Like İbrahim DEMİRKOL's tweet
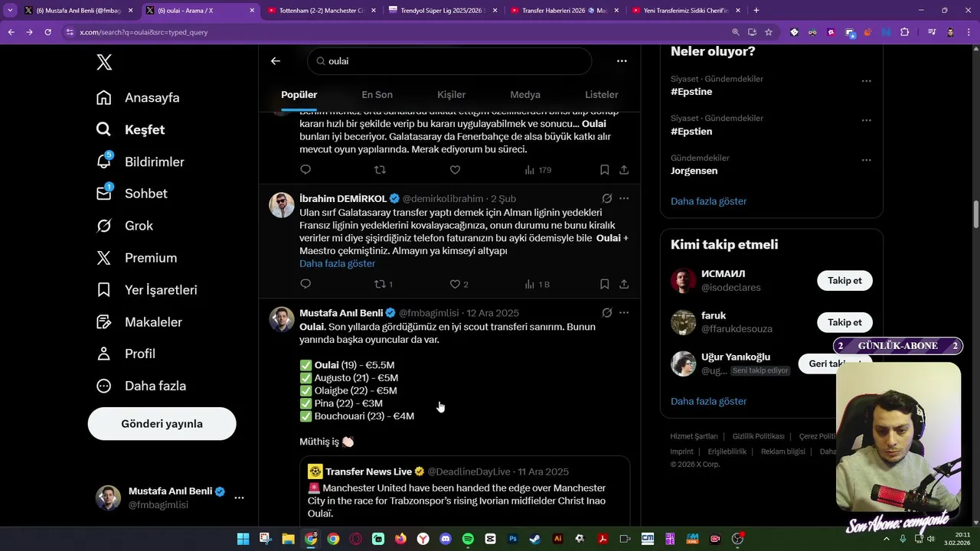This screenshot has height=551, width=980. tap(459, 284)
